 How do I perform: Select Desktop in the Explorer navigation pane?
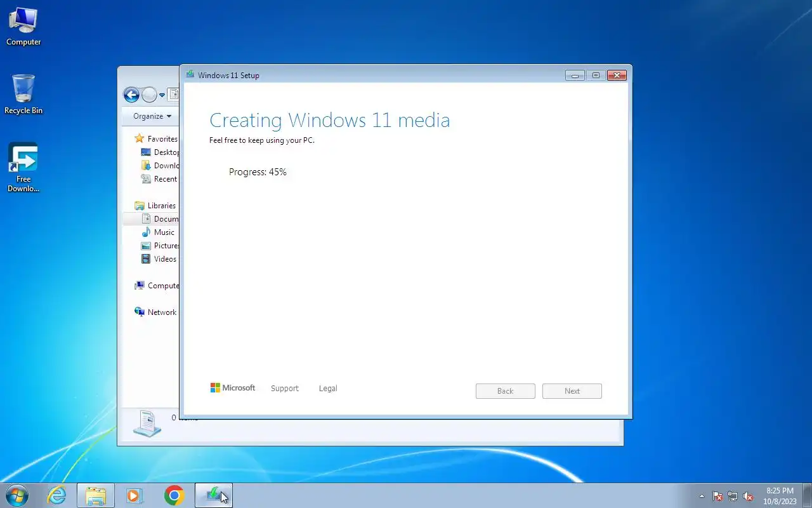tap(160, 152)
